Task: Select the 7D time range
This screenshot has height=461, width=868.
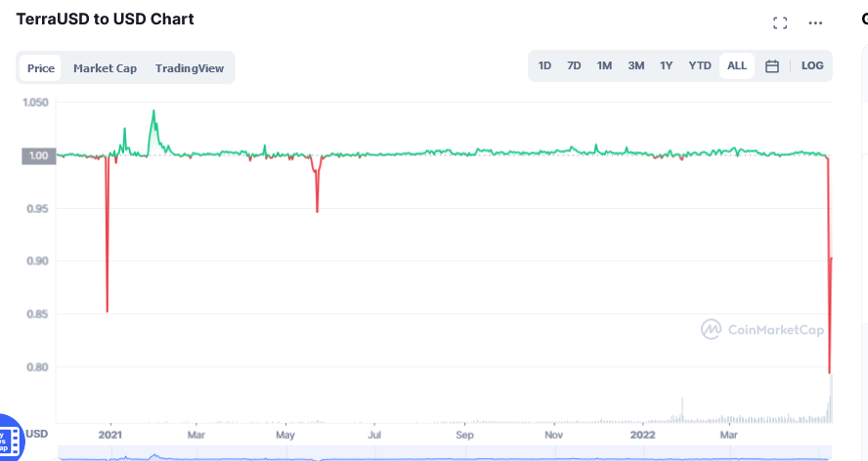Action: 574,65
